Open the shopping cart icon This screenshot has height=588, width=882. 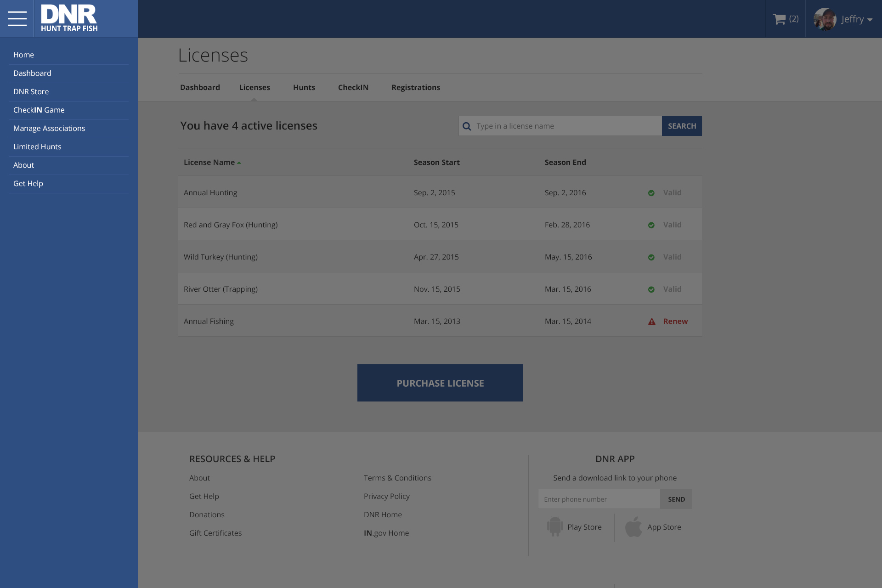tap(779, 19)
